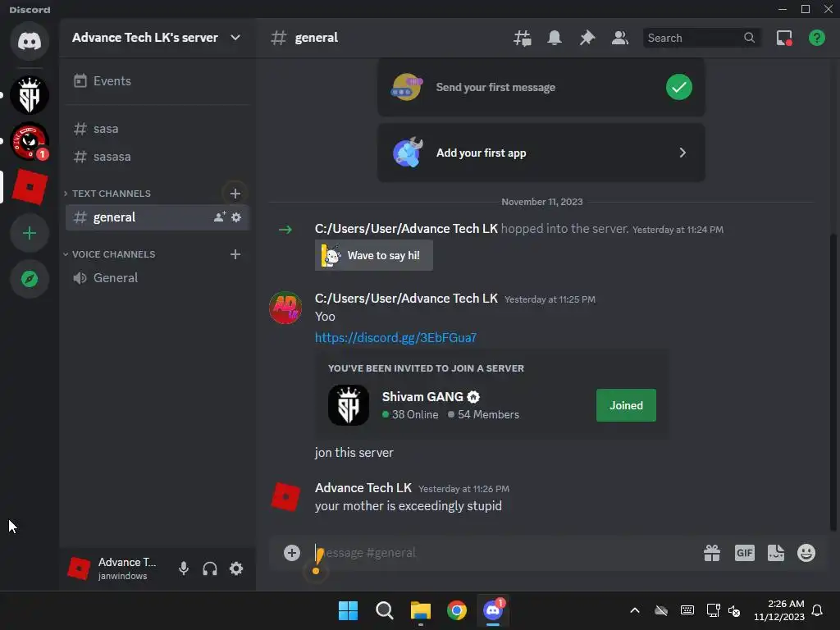Click C:/Users/User/Advance Tech LK avatar on Yoo message
Screen dimensions: 840x630
coord(285,308)
